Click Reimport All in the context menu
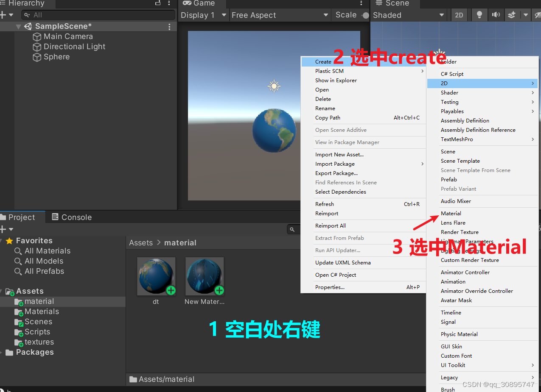 click(x=331, y=225)
